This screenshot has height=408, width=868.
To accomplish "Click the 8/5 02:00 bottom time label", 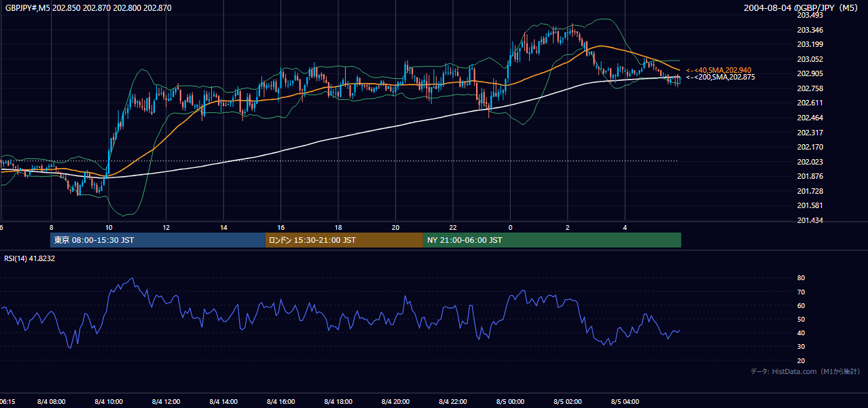I will (x=568, y=402).
